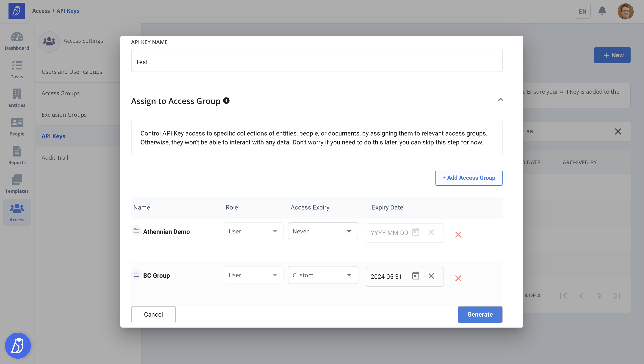
Task: Open the user profile avatar
Action: pos(625,11)
